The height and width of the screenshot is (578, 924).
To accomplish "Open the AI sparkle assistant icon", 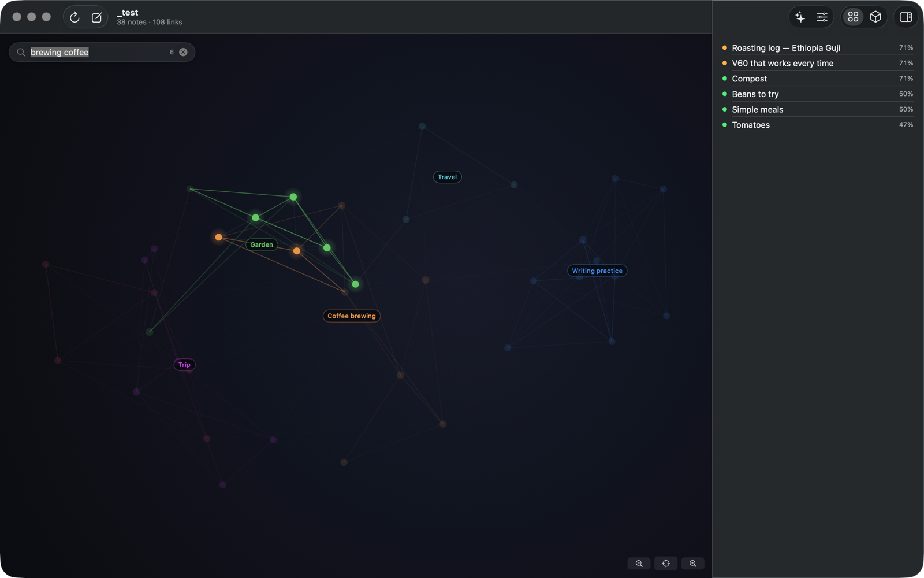I will tap(800, 17).
